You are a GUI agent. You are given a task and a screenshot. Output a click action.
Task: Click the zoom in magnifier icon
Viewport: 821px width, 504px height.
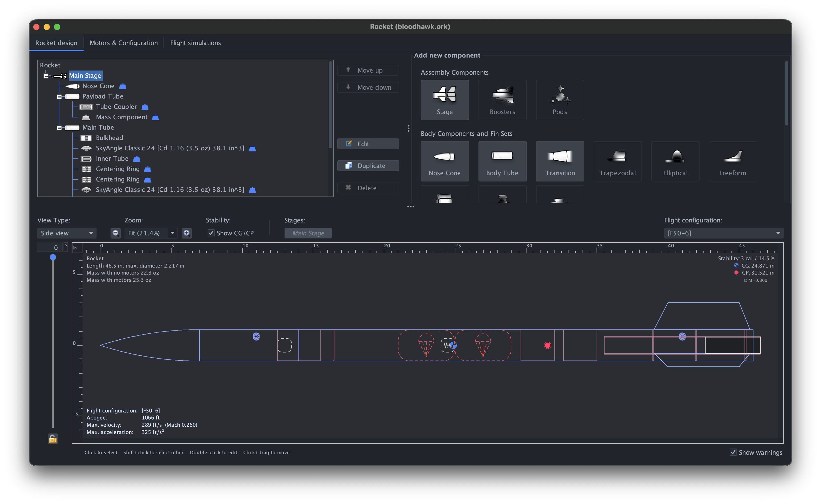click(x=187, y=233)
